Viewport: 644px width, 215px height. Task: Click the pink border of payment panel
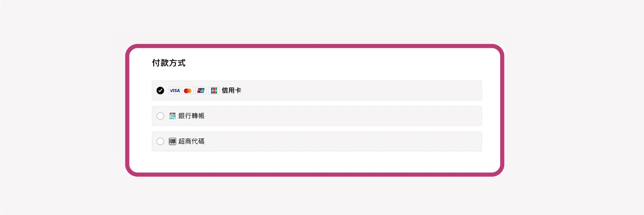[x=315, y=46]
